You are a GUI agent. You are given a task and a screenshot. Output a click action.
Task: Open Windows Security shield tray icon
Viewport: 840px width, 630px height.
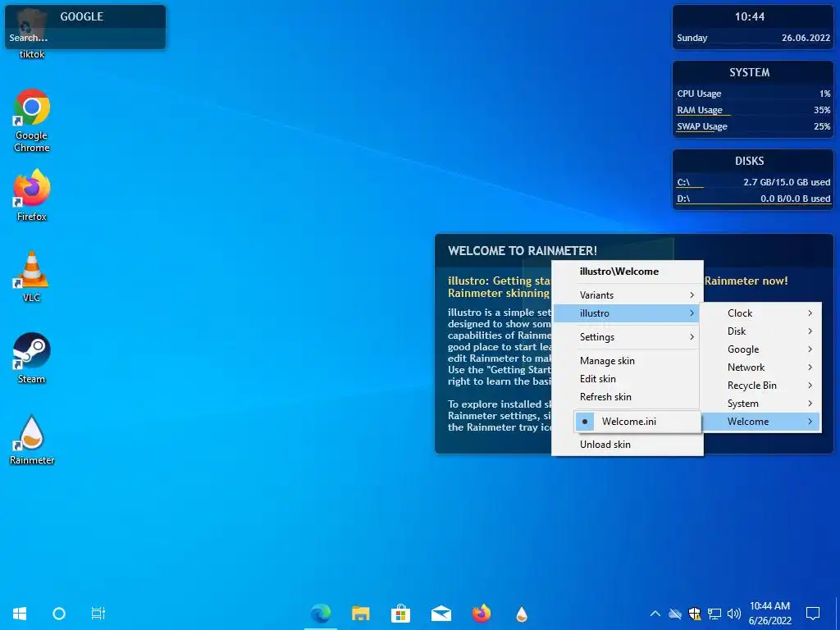695,614
